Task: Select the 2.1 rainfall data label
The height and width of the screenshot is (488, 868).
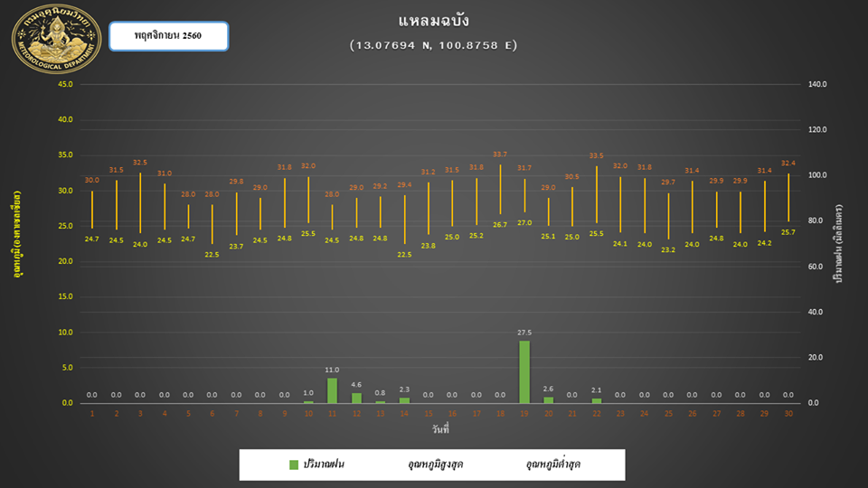Action: (596, 390)
